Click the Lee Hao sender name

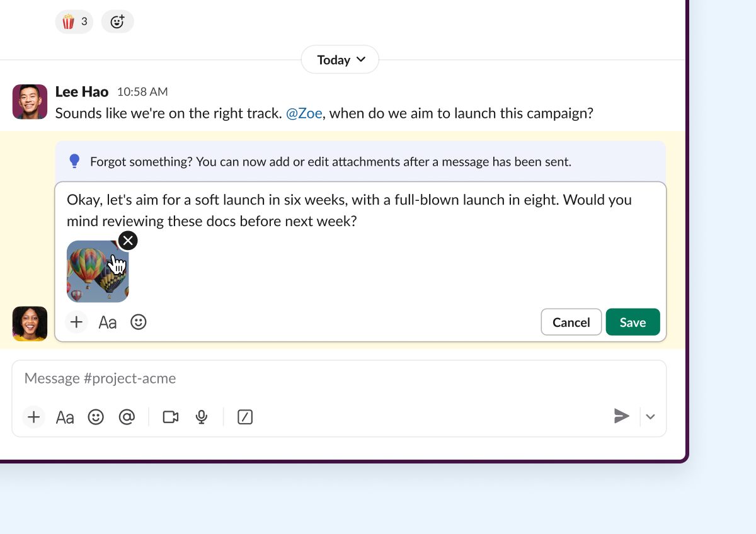tap(82, 92)
